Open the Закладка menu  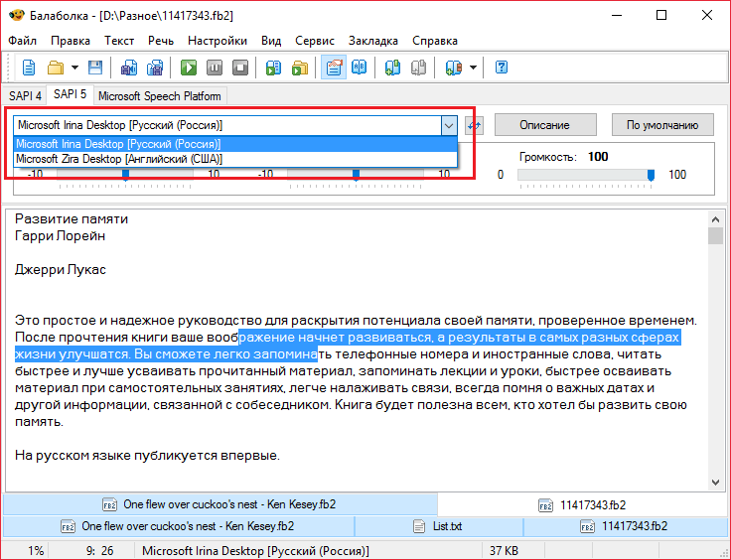point(373,41)
